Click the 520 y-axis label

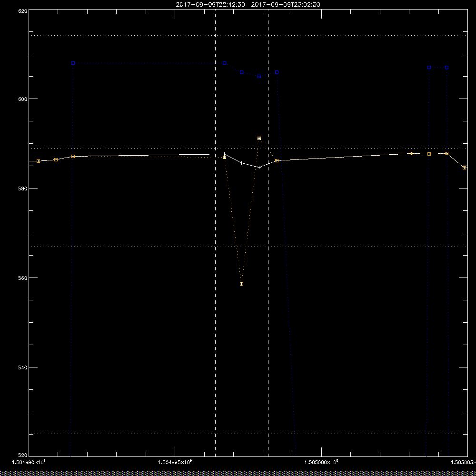point(23,455)
